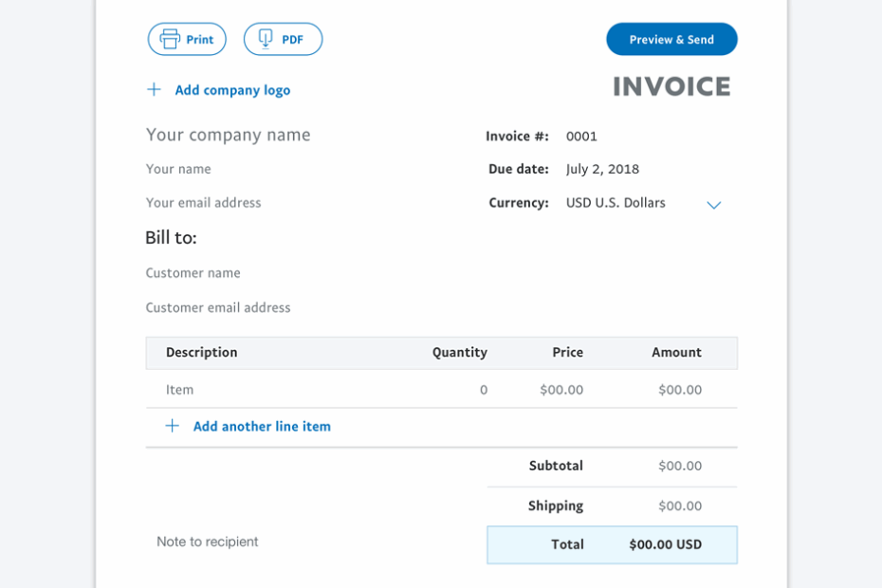
Task: Click the Customer email address field
Action: tap(217, 307)
